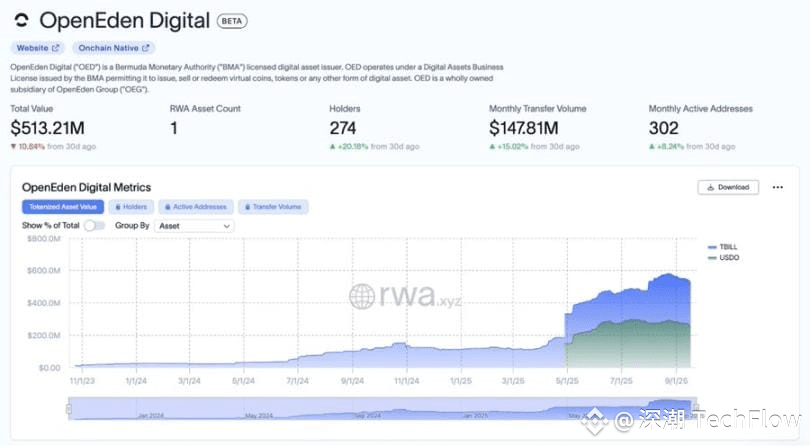This screenshot has height=447, width=810.
Task: Click the Group By dropdown chevron
Action: point(226,226)
